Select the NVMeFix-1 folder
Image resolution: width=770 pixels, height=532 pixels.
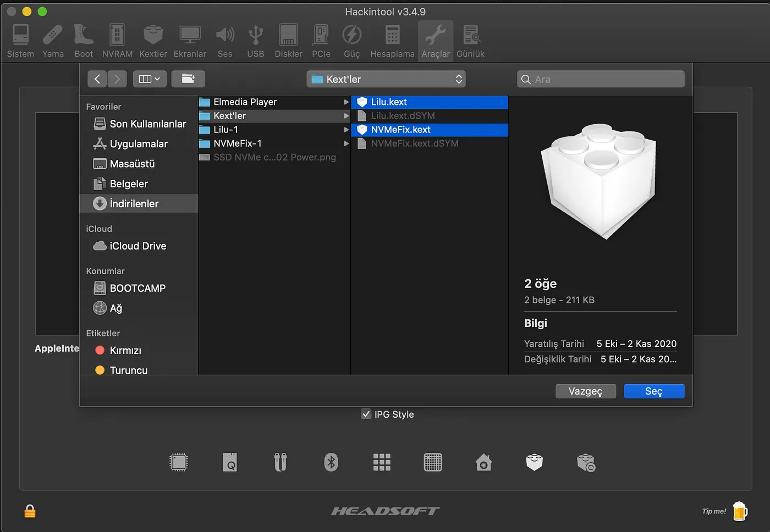pyautogui.click(x=274, y=143)
